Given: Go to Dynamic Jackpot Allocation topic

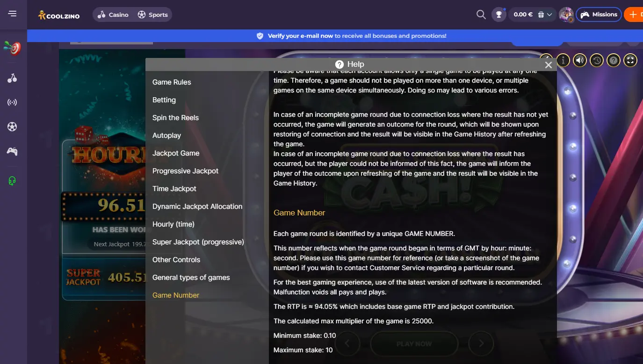Looking at the screenshot, I should 197,207.
